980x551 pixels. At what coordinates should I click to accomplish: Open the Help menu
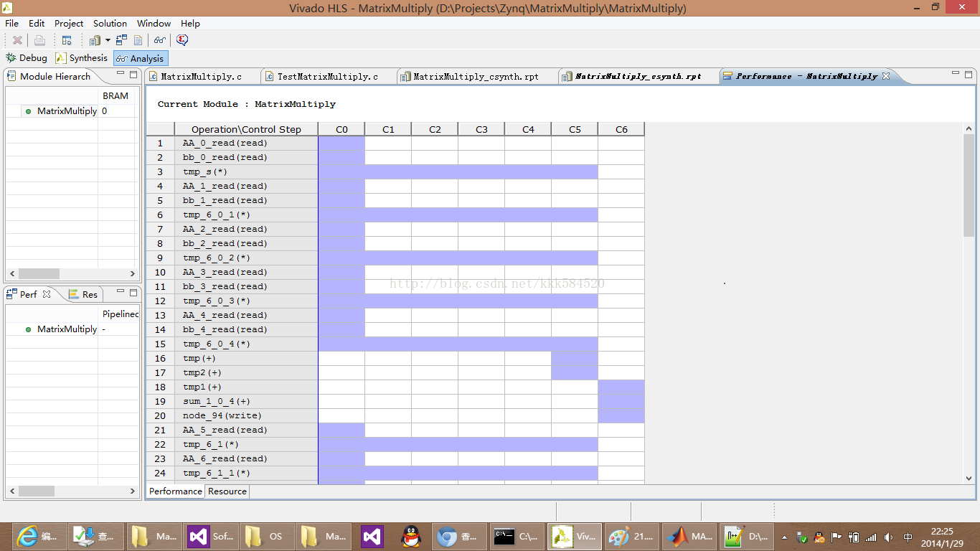tap(190, 24)
